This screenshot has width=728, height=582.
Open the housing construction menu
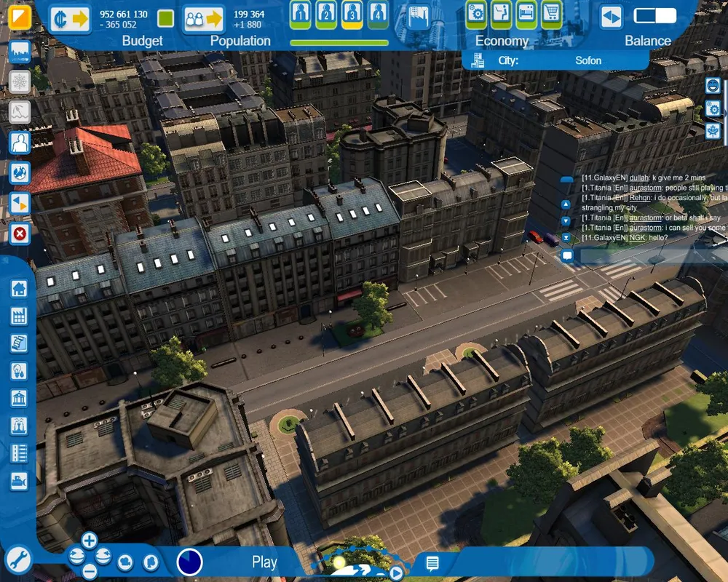tap(19, 289)
